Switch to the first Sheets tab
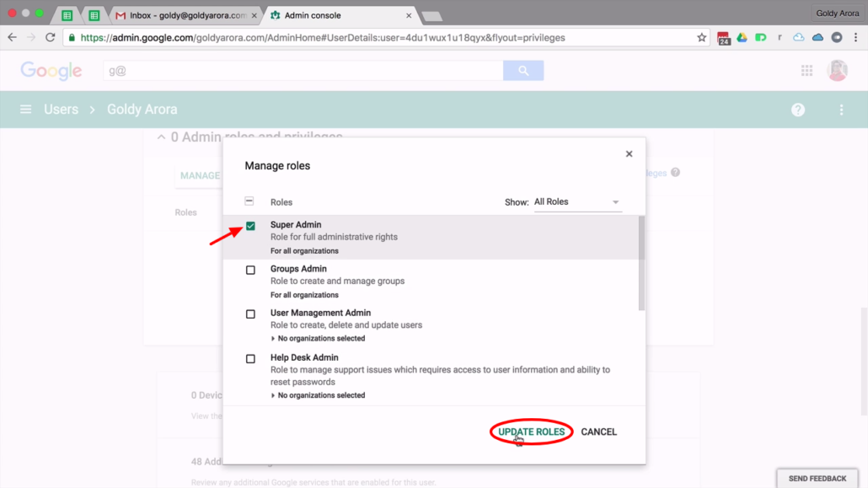 tap(67, 15)
